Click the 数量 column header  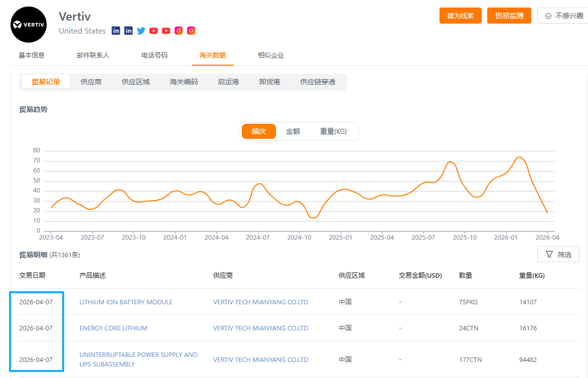[466, 275]
